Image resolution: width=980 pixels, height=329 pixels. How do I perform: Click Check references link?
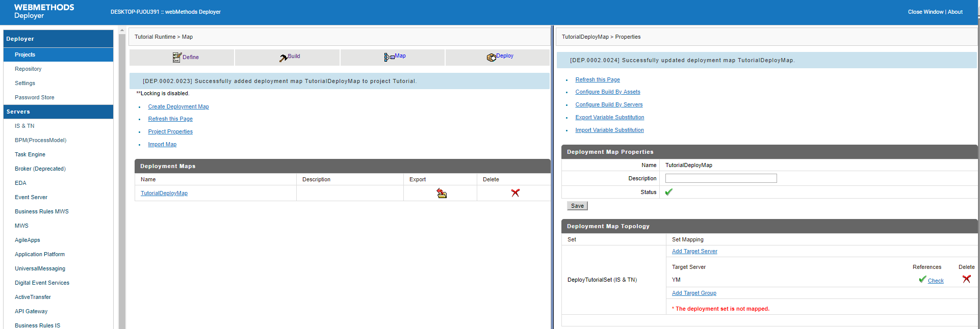936,281
